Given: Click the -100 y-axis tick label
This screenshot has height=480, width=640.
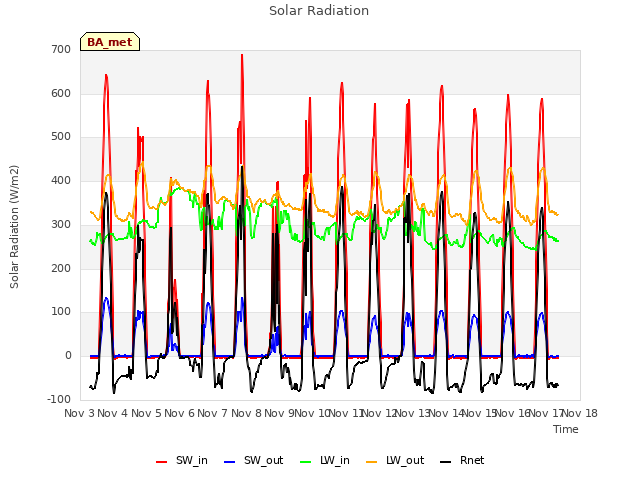Looking at the screenshot, I should (x=59, y=399).
